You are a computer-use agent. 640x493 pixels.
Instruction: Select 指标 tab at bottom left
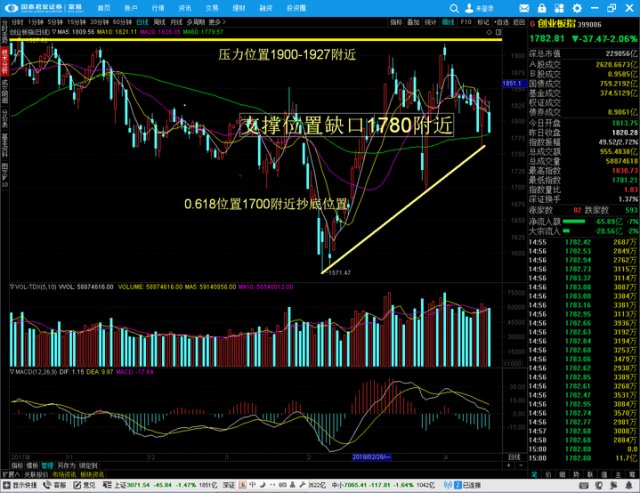pos(18,466)
